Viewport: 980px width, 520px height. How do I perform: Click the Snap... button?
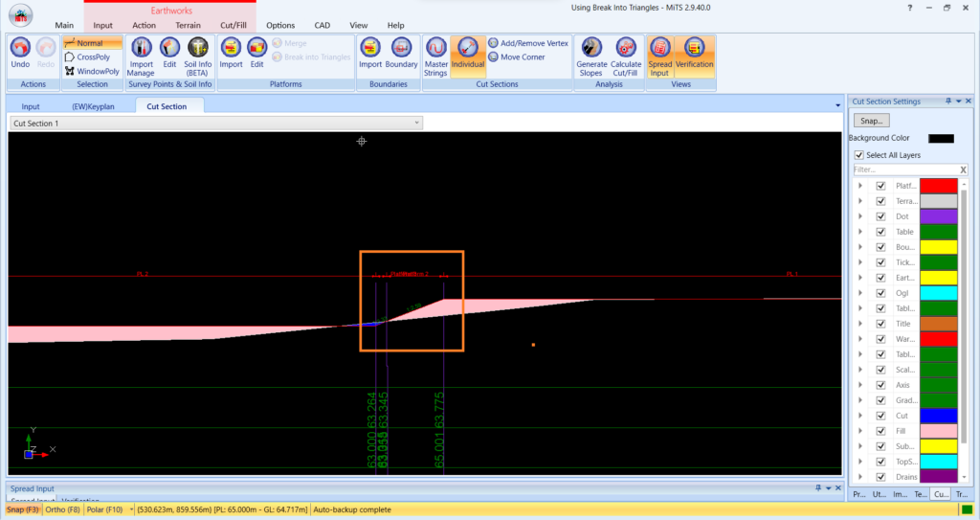pyautogui.click(x=871, y=121)
